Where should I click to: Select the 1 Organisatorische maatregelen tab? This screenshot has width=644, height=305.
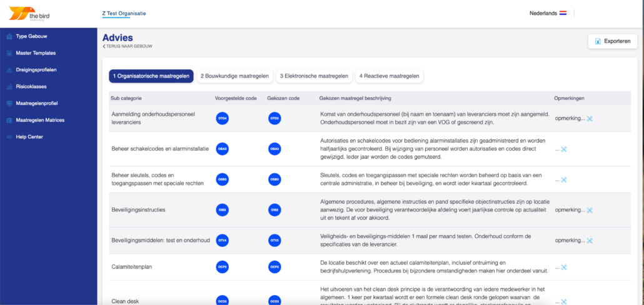[151, 76]
